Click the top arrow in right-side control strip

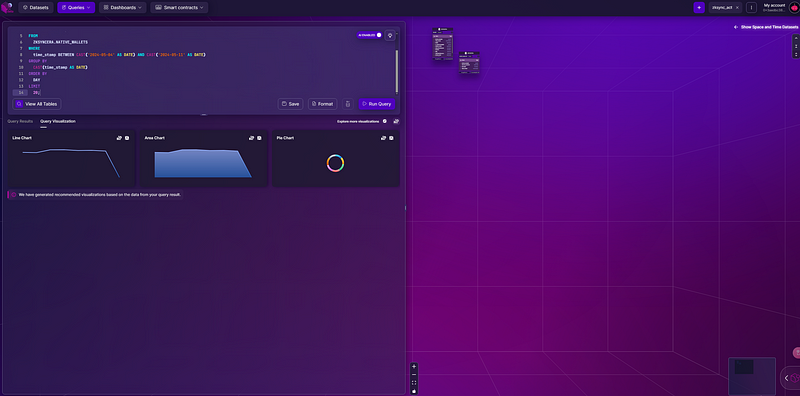click(x=796, y=39)
